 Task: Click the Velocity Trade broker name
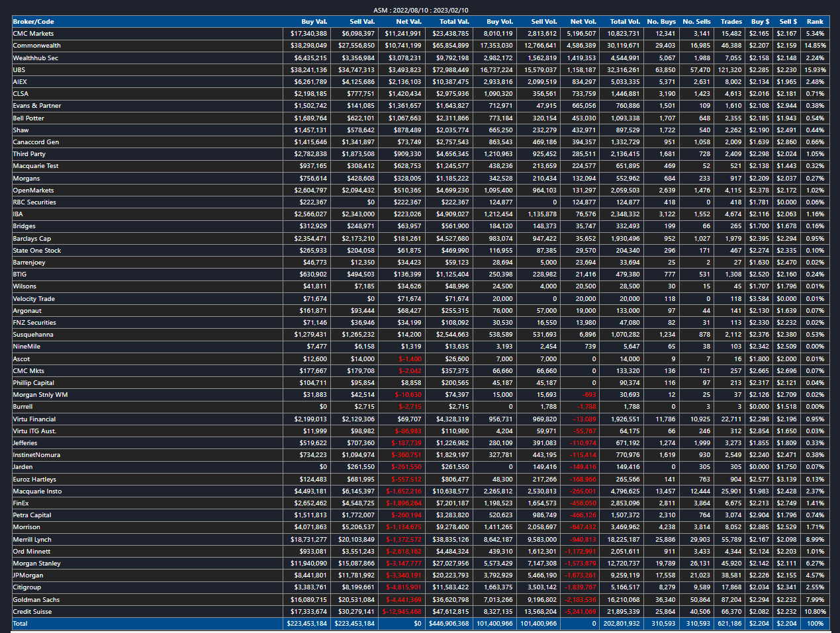click(x=34, y=299)
